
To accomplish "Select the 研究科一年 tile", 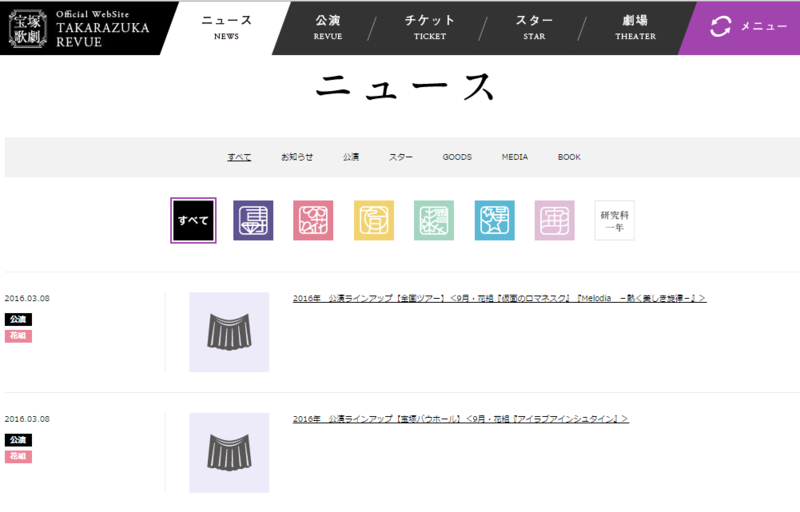I will 614,220.
